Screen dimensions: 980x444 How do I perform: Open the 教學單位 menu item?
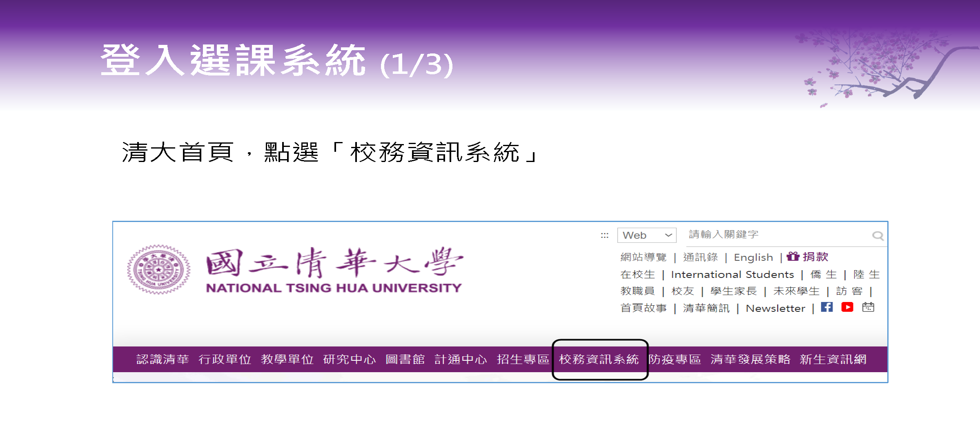pos(287,359)
